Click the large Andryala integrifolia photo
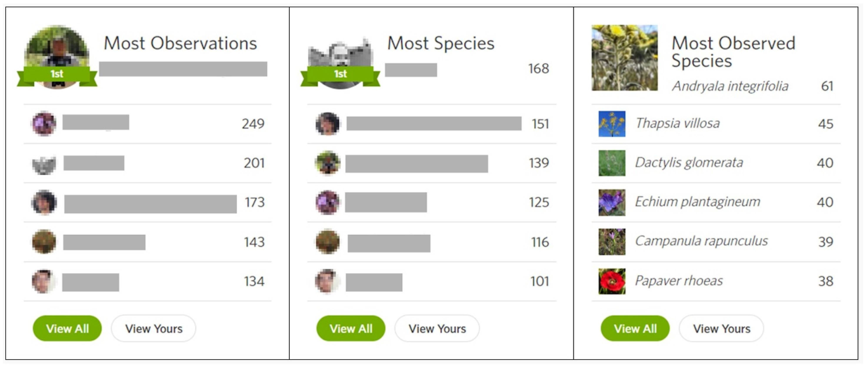The width and height of the screenshot is (868, 366). click(x=624, y=58)
